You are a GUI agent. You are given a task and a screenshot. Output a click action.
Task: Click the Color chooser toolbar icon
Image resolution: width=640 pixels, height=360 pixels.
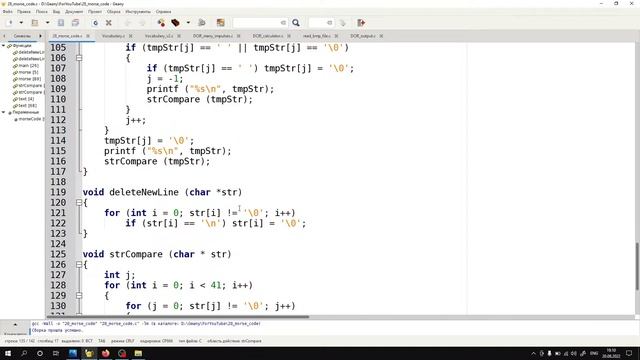click(221, 23)
